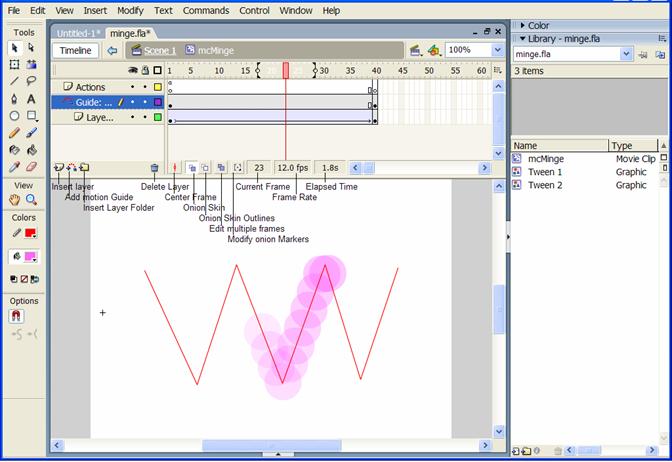Click the Delete Layer trash icon
This screenshot has width=672, height=462.
154,168
